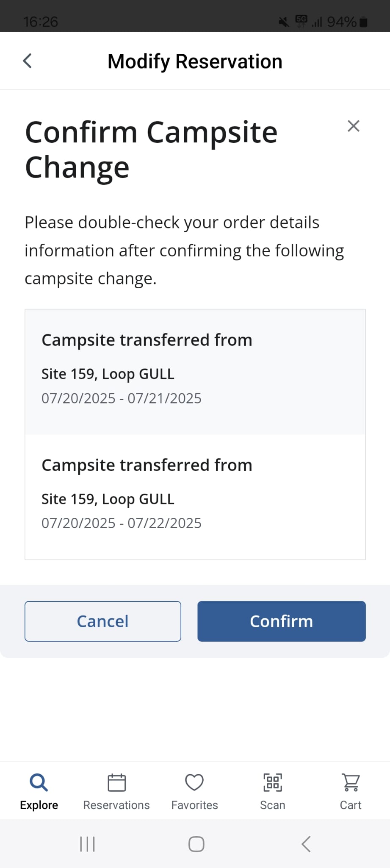
Task: Select the Explore tab label
Action: 39,805
